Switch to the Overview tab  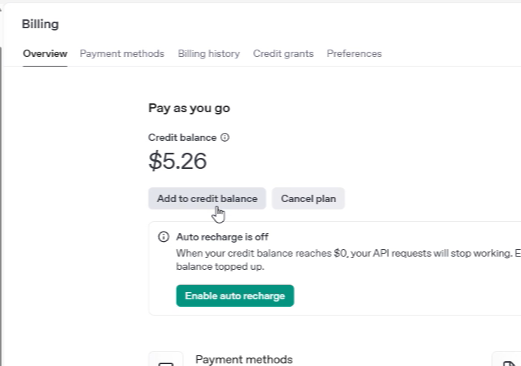point(45,54)
